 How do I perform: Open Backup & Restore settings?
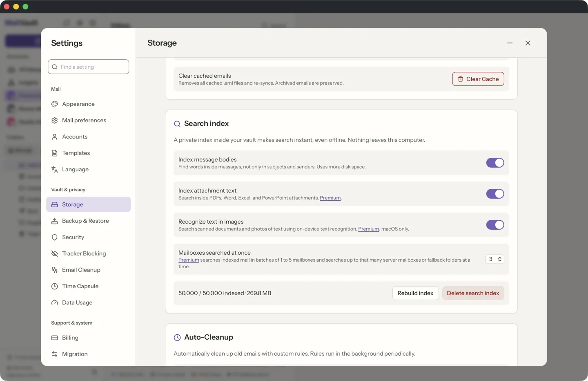coord(88,221)
